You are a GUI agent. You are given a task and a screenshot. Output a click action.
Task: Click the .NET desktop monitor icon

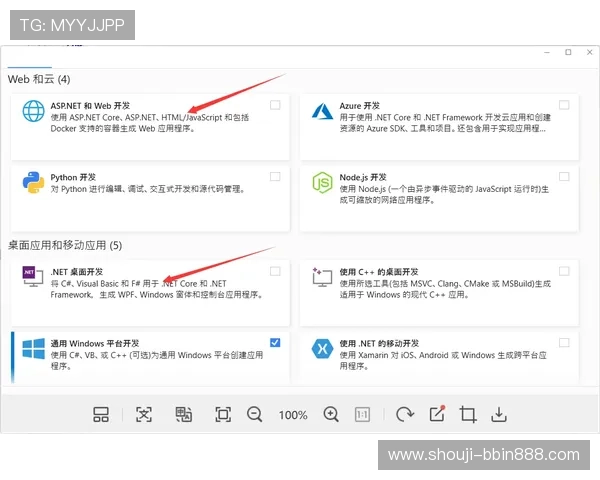(x=33, y=276)
